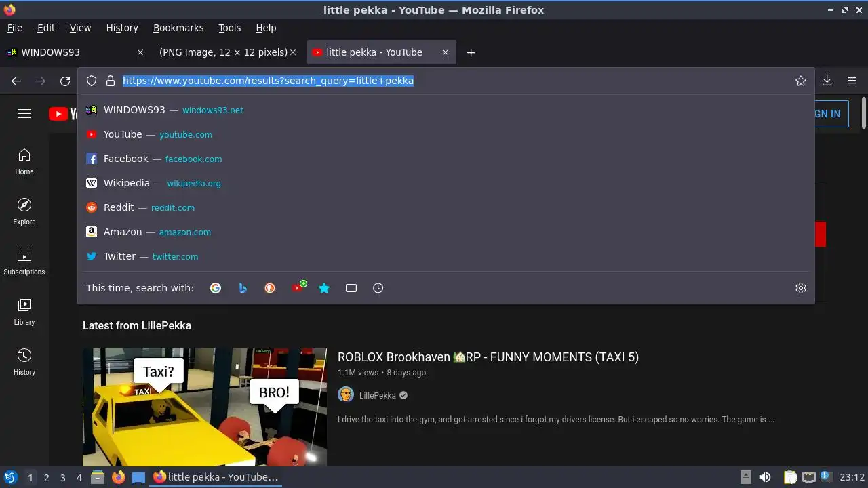Select the Facebook suggestion
Image resolution: width=868 pixels, height=488 pixels.
pos(446,159)
